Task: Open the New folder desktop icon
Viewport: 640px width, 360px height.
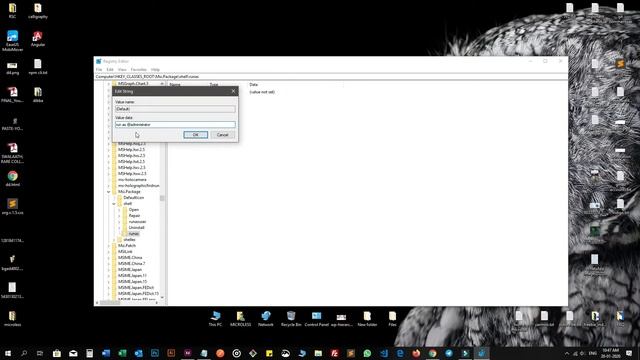Action: 367,319
